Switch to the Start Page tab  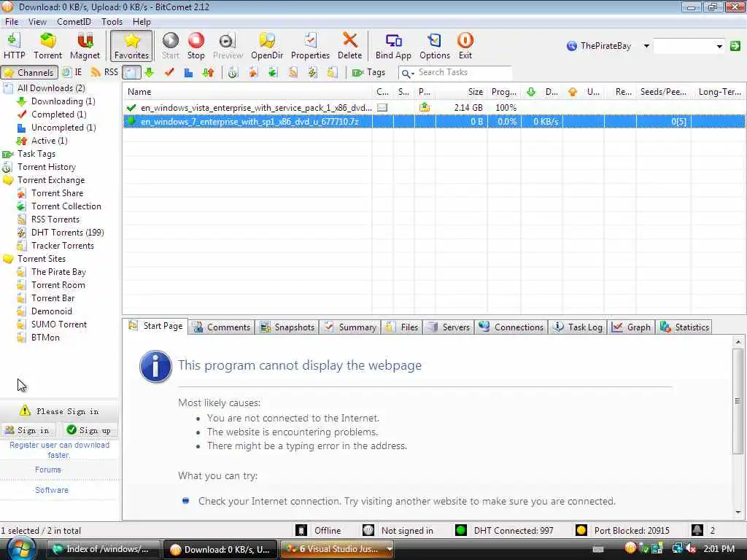pyautogui.click(x=156, y=326)
